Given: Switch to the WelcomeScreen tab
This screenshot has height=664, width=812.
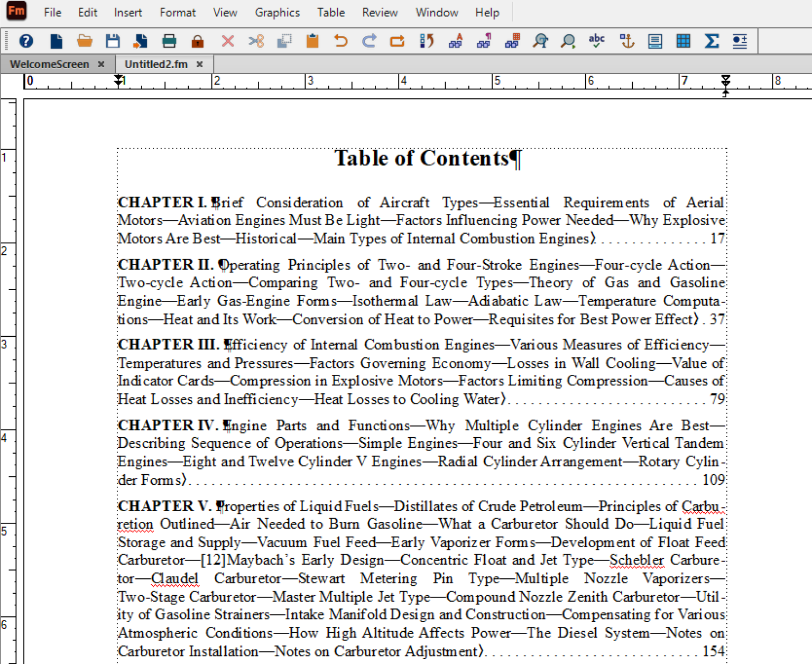Looking at the screenshot, I should click(x=49, y=64).
